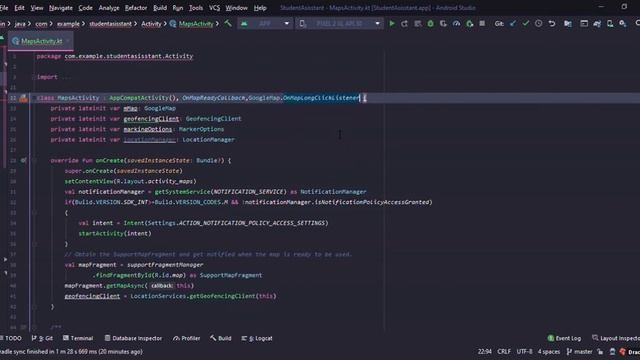Click the window-shaped icon before Gradle sync
This screenshot has height=360, width=640.
pyautogui.click(x=584, y=24)
